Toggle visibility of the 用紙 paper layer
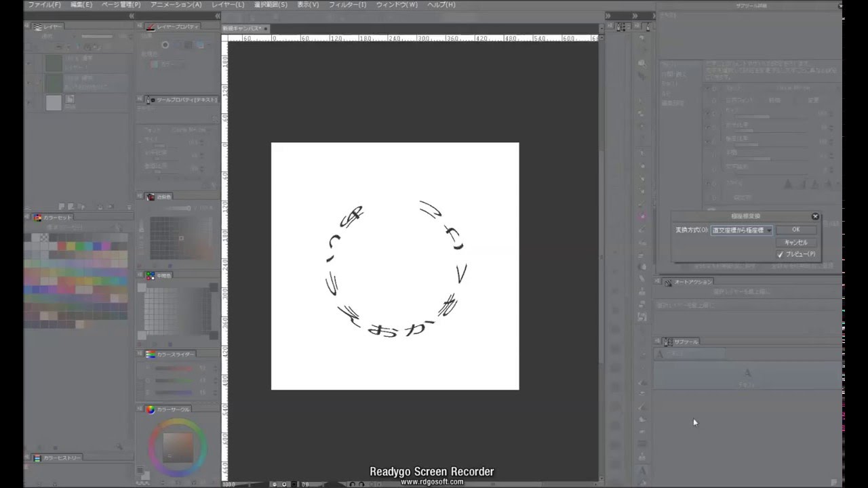This screenshot has width=868, height=488. tap(28, 102)
